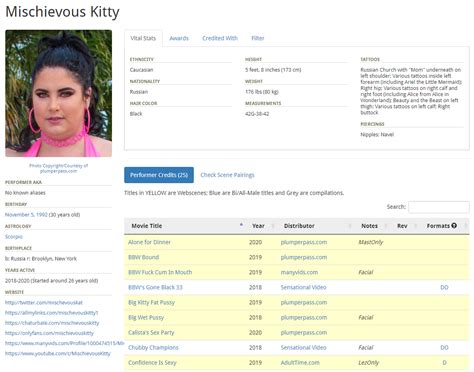
Task: Click AdultTime.com distributor link
Action: coord(300,363)
